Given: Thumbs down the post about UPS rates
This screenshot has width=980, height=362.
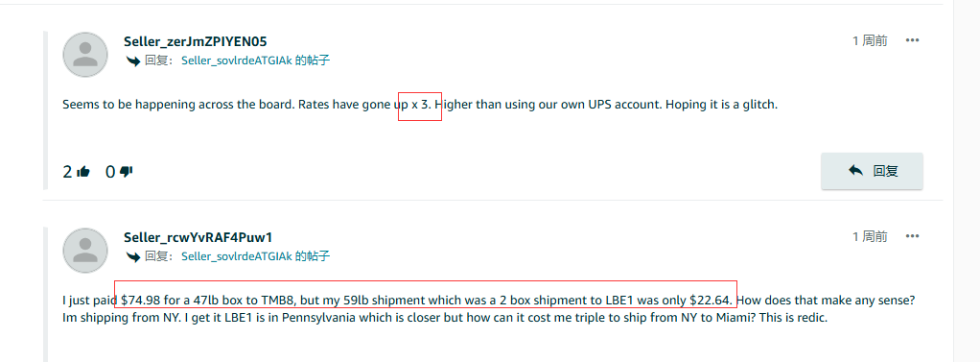Looking at the screenshot, I should [126, 171].
